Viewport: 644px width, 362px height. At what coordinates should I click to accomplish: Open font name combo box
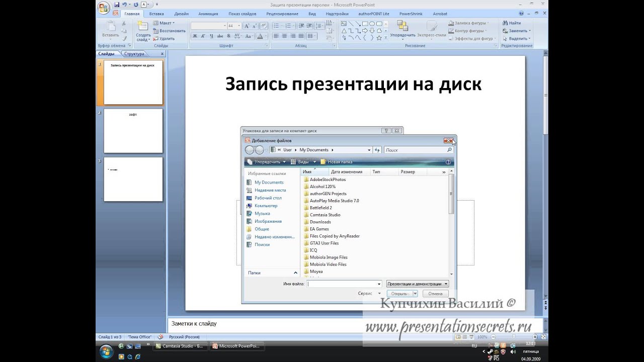(208, 26)
